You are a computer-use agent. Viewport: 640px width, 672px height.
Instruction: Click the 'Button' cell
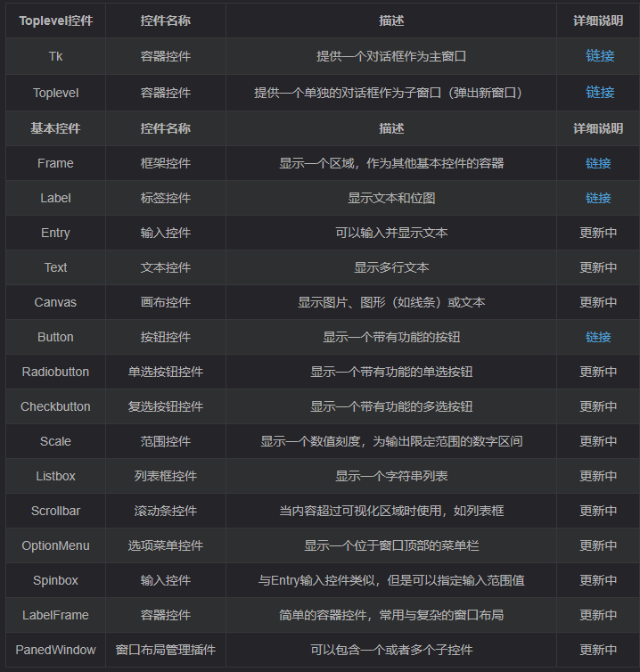pos(56,337)
